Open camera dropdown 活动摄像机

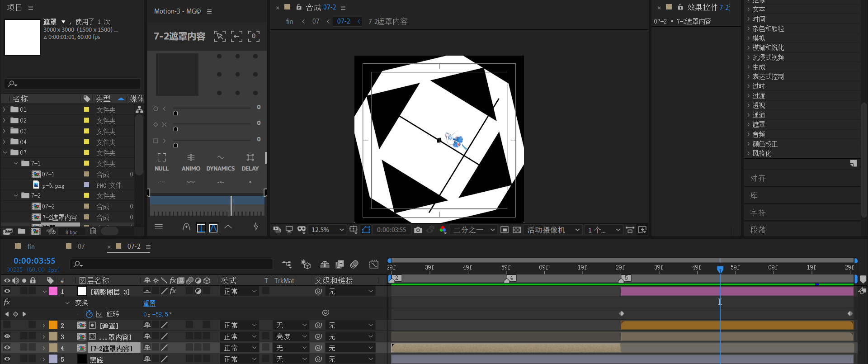click(x=553, y=230)
